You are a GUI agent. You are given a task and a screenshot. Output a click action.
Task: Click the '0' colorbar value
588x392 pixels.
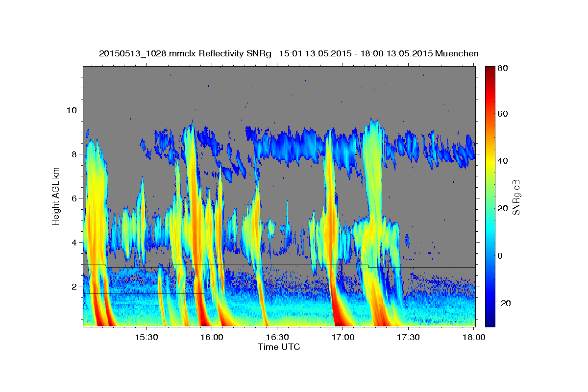(501, 256)
